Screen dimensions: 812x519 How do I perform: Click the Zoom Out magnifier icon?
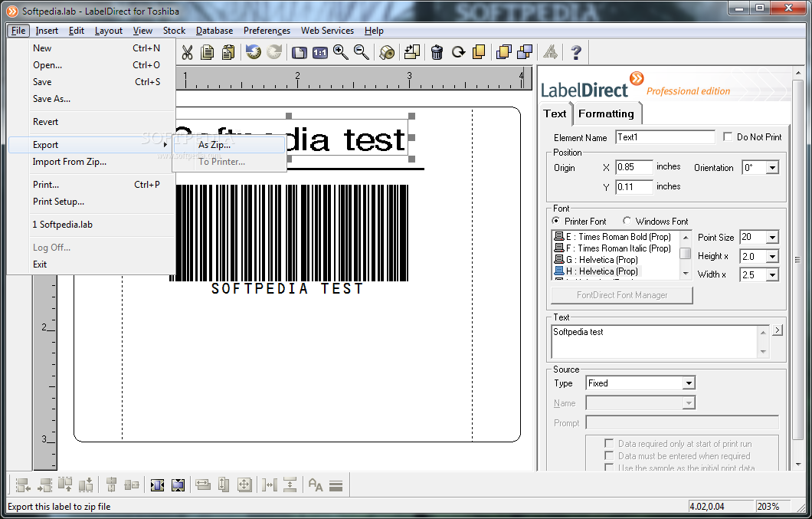(x=362, y=52)
